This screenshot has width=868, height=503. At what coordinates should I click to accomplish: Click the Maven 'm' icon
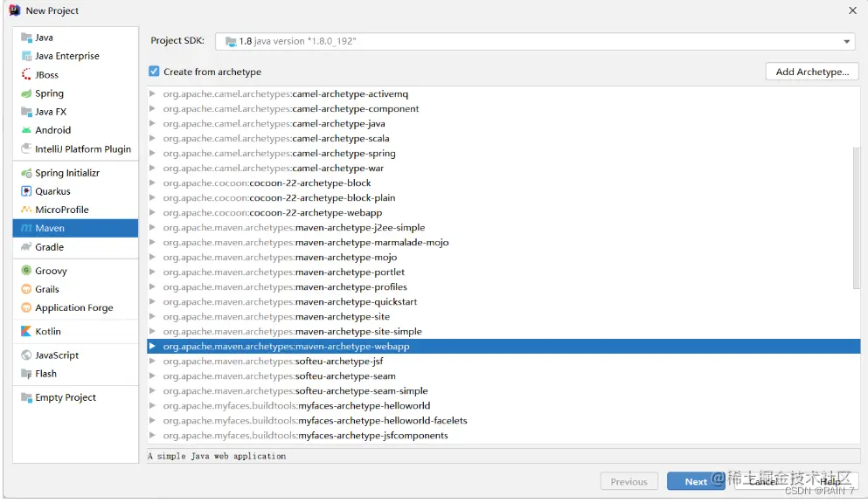pos(26,228)
